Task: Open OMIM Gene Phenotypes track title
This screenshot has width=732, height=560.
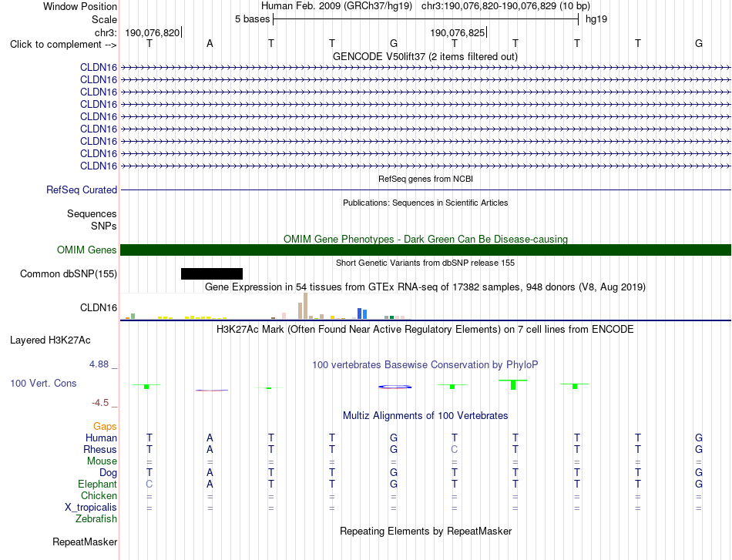Action: [425, 239]
